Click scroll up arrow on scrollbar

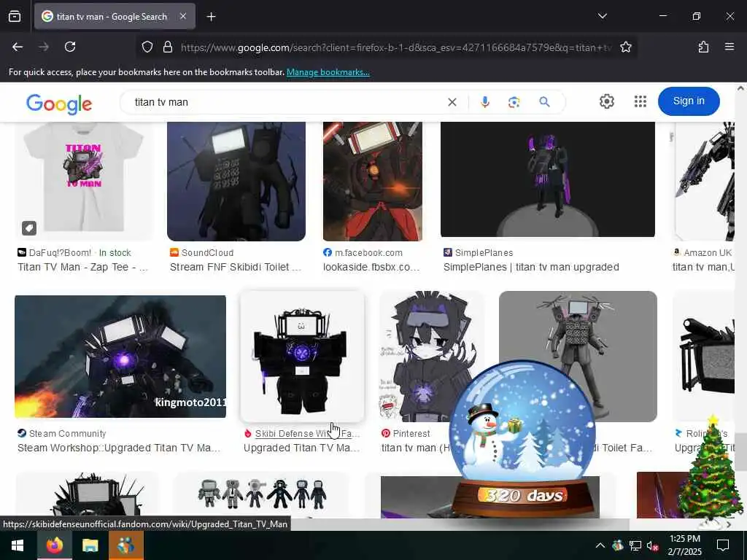pos(740,88)
